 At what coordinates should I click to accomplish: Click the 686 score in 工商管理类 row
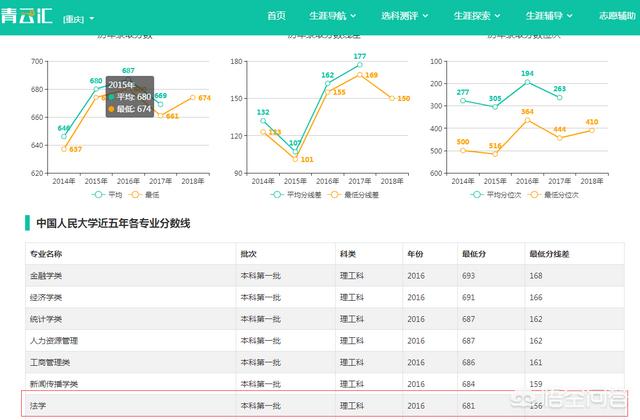tap(468, 362)
